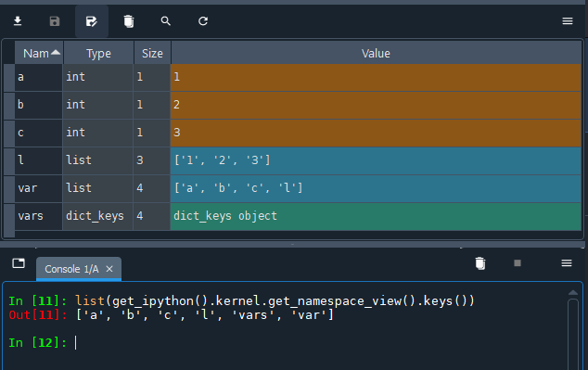The height and width of the screenshot is (370, 588).
Task: Select variable name 'b' cell
Action: pos(39,105)
